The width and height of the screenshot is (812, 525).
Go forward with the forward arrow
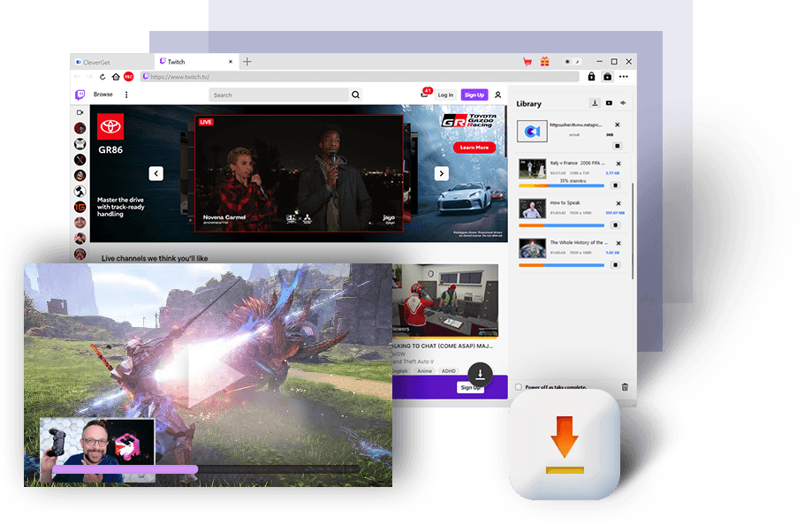(89, 77)
